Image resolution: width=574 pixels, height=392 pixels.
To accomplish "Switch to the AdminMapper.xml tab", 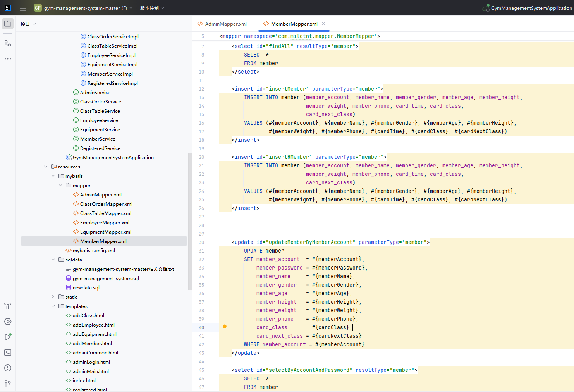I will pos(225,24).
